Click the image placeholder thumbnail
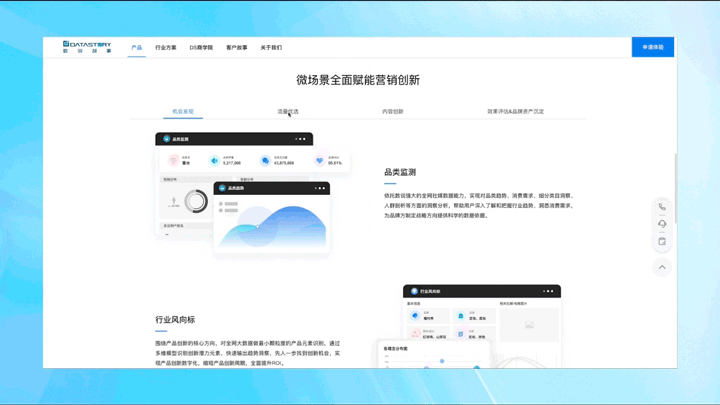 [529, 325]
